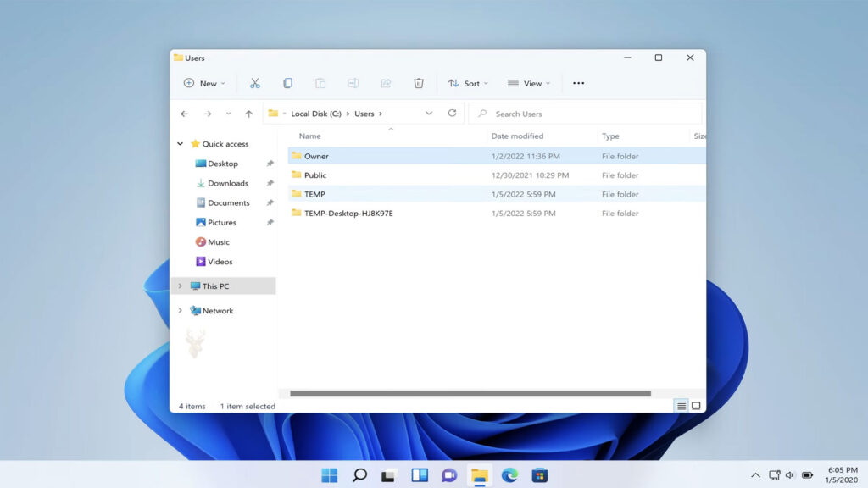Expand the Network tree node
868x488 pixels.
180,311
